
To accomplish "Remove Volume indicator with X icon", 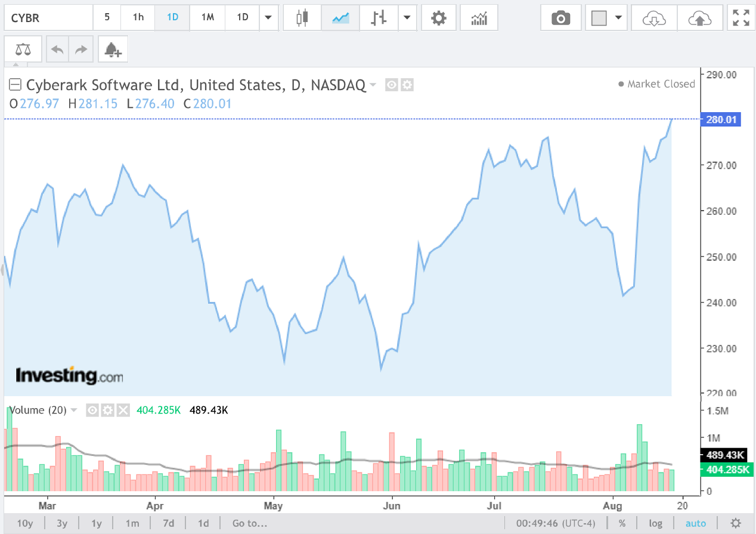I will (x=122, y=410).
